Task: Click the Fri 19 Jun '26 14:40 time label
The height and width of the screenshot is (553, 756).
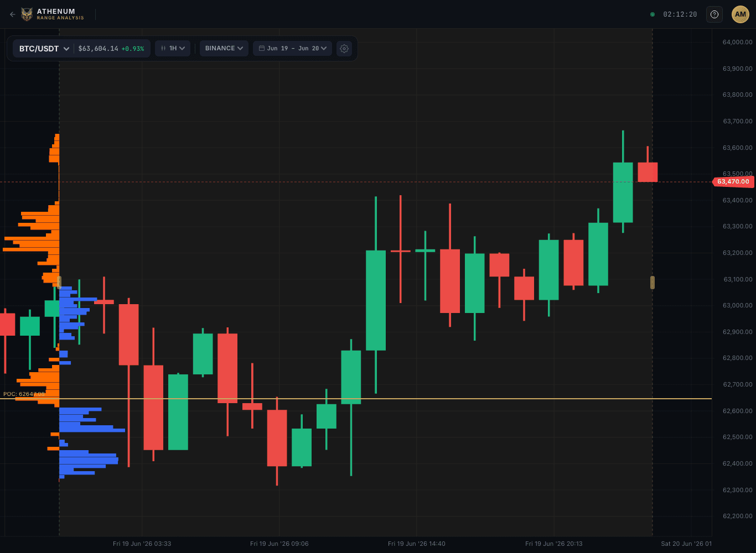Action: tap(417, 544)
